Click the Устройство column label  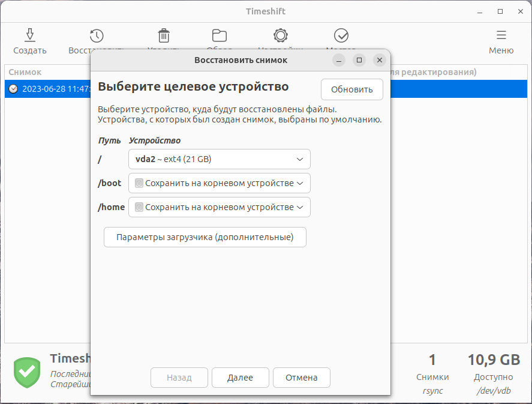tap(155, 140)
